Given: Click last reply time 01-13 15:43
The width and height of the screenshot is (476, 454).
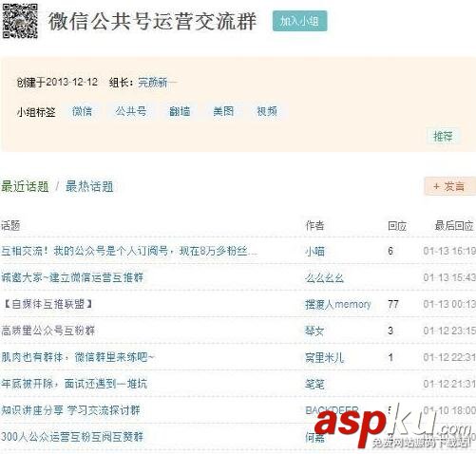Looking at the screenshot, I should click(x=449, y=277).
